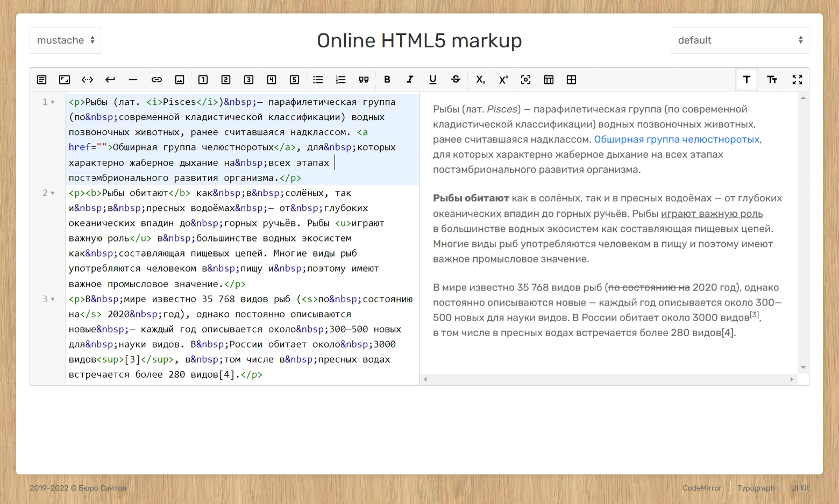The width and height of the screenshot is (839, 504).
Task: Apply heading level 2
Action: (226, 80)
